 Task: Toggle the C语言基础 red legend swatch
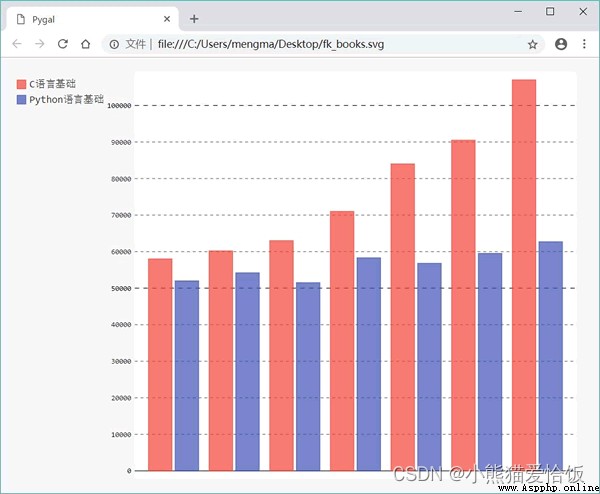[21, 84]
